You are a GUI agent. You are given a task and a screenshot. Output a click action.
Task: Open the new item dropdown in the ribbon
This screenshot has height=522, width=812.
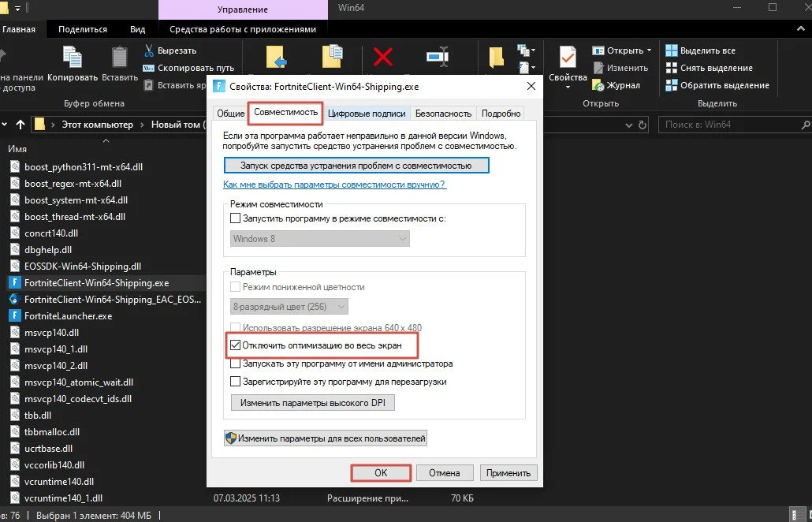527,50
